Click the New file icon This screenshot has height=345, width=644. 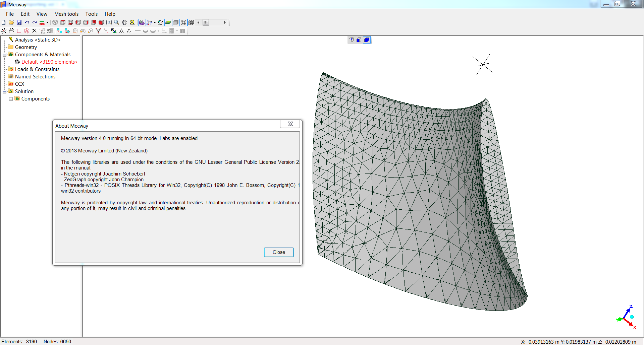[3, 22]
